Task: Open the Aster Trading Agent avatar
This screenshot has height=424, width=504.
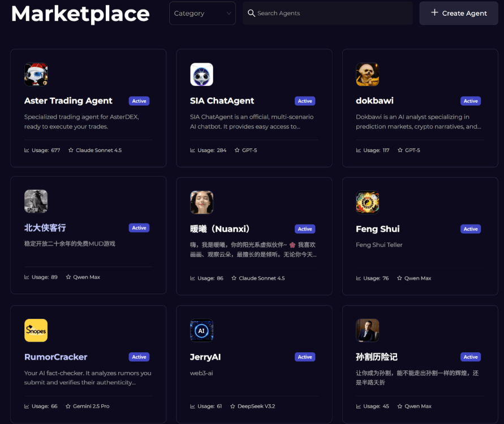Action: pyautogui.click(x=36, y=75)
